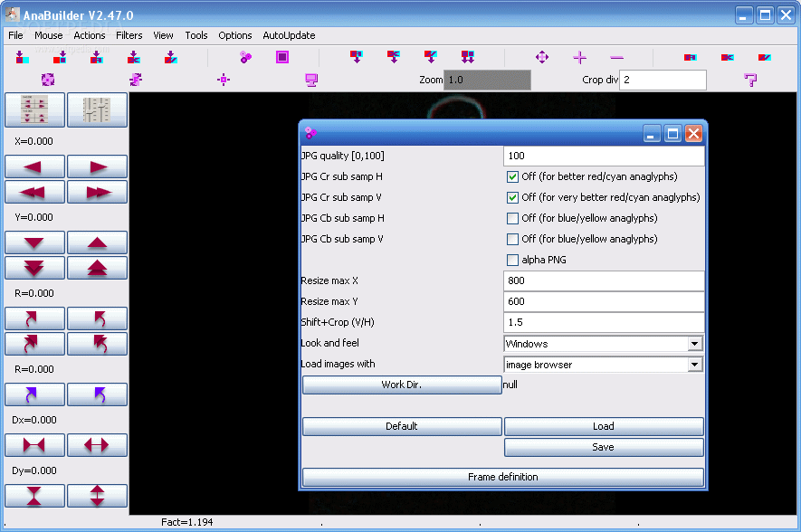Click save icon with crossed pair
Image resolution: width=801 pixels, height=532 pixels.
click(x=394, y=57)
